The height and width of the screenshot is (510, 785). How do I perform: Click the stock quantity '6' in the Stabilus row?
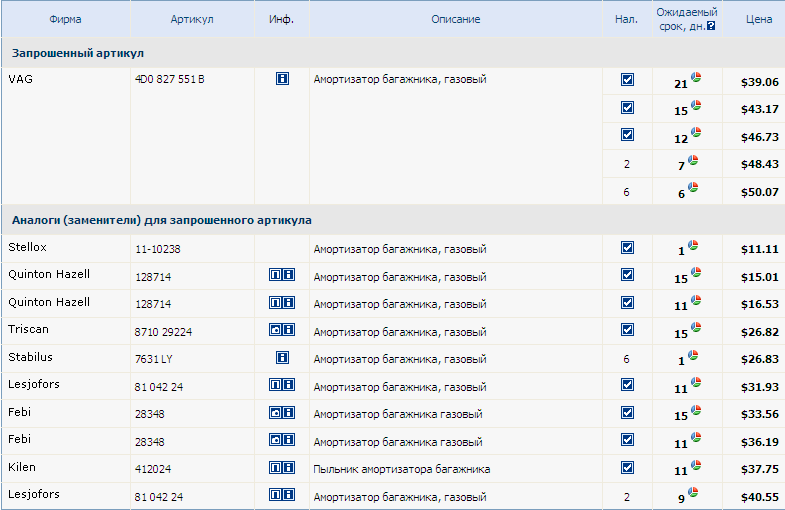626,359
